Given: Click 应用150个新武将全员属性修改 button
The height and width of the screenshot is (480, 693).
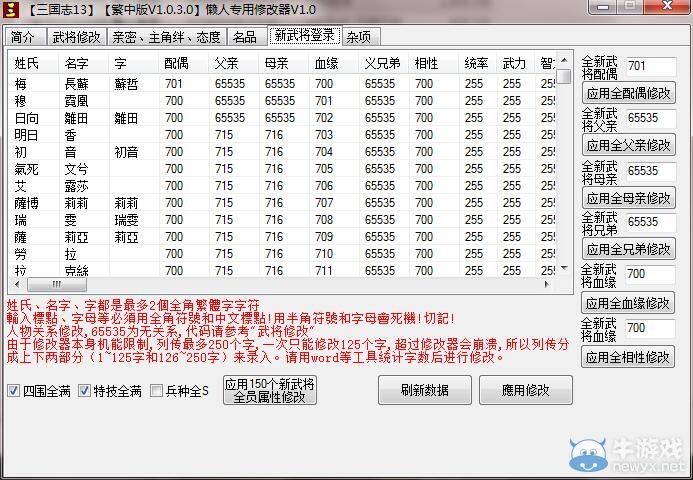Looking at the screenshot, I should point(270,390).
